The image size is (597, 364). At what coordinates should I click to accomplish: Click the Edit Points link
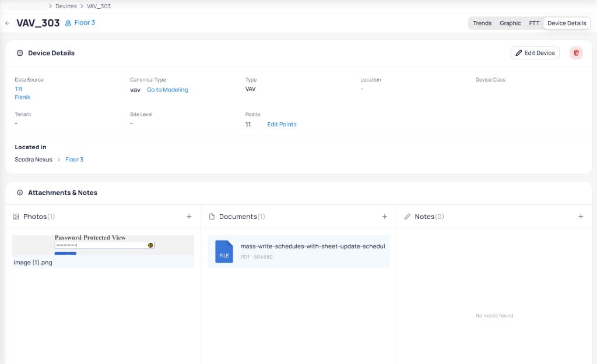click(x=282, y=125)
